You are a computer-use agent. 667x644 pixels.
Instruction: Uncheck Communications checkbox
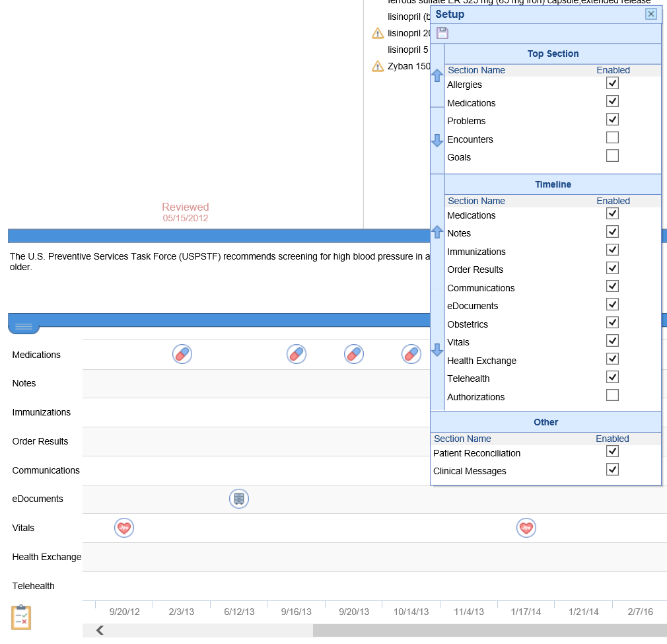point(613,286)
